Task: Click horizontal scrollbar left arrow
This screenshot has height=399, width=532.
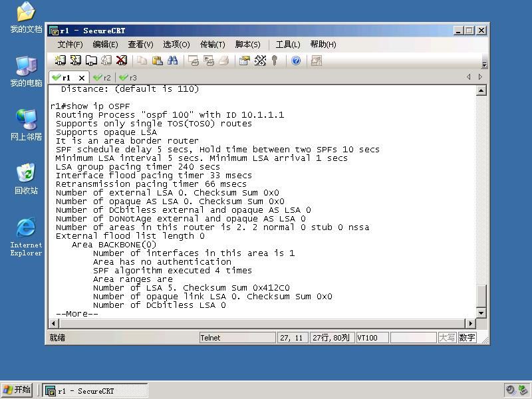Action: 54,324
